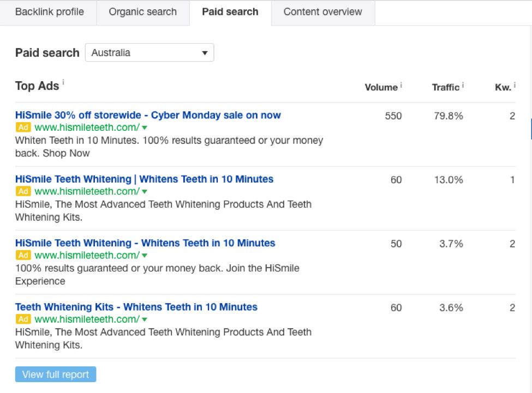Click the 'Whiten Teeth in 10 Minutes' description

pyautogui.click(x=169, y=147)
